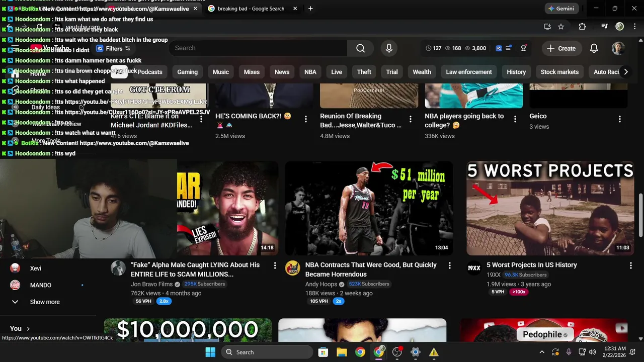Open options for NBA players going back video
The image size is (644, 362).
click(x=515, y=119)
